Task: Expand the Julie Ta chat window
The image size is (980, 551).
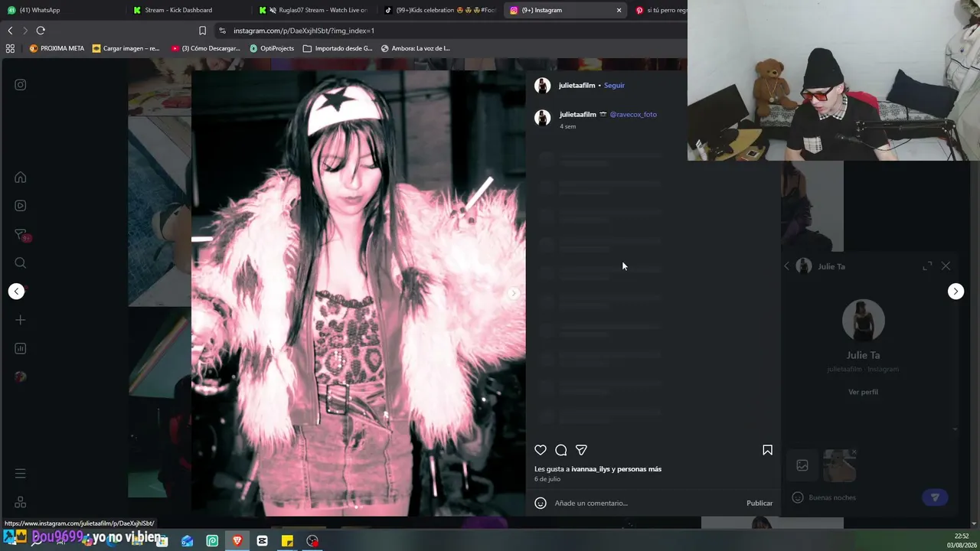Action: (927, 266)
